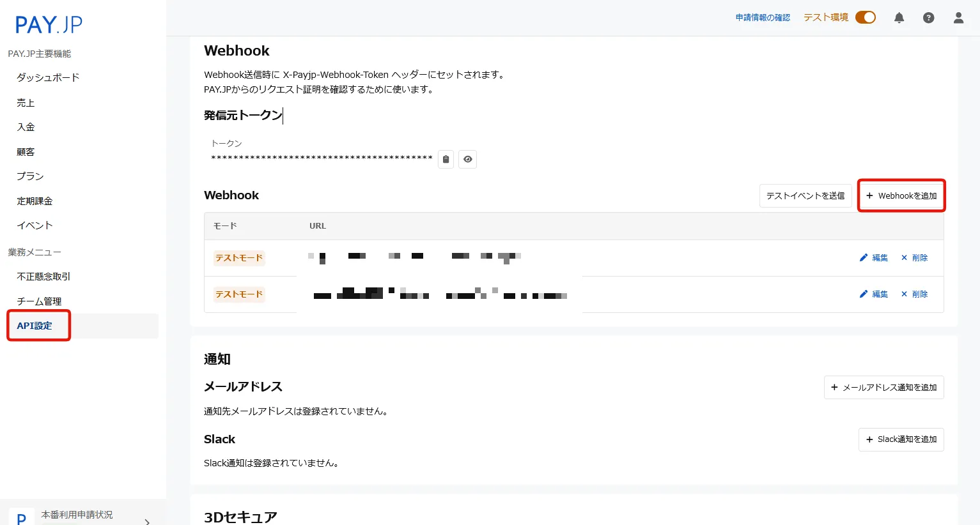Image resolution: width=980 pixels, height=525 pixels.
Task: Delete the first テストモード webhook
Action: [914, 258]
